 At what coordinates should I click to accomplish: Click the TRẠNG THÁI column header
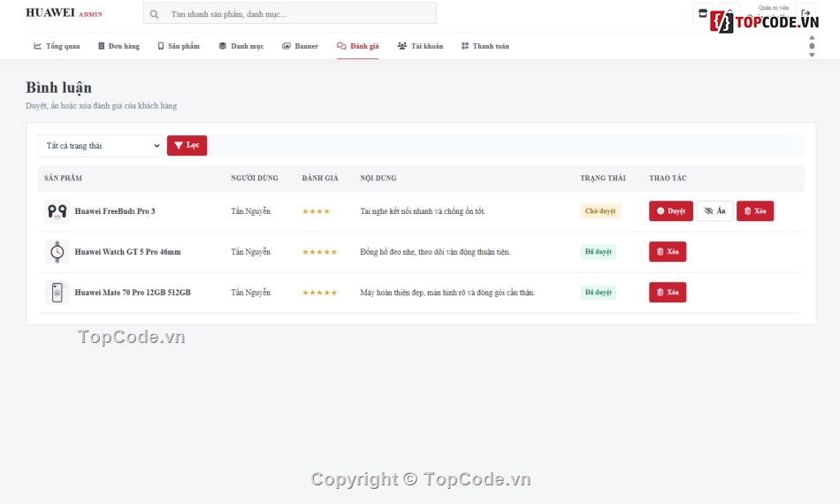(x=603, y=178)
